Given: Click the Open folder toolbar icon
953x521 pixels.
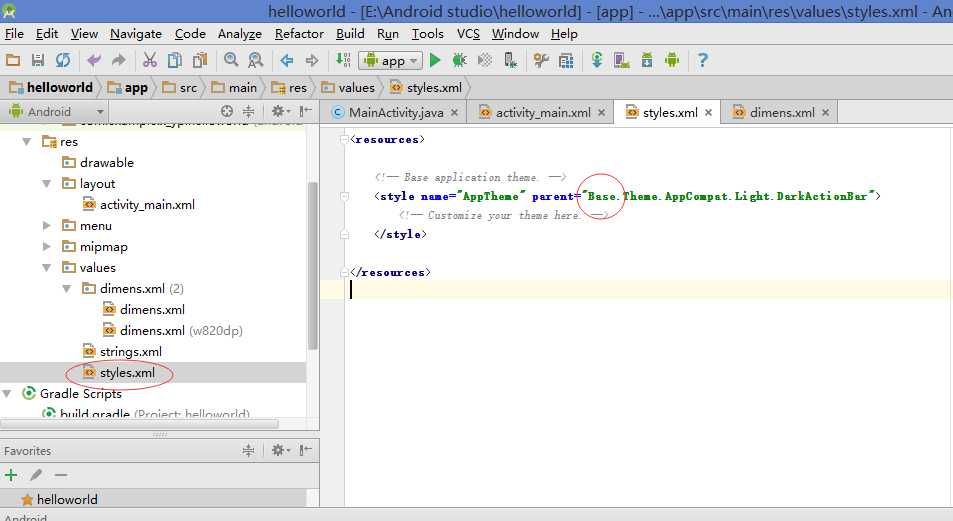Looking at the screenshot, I should 13,60.
